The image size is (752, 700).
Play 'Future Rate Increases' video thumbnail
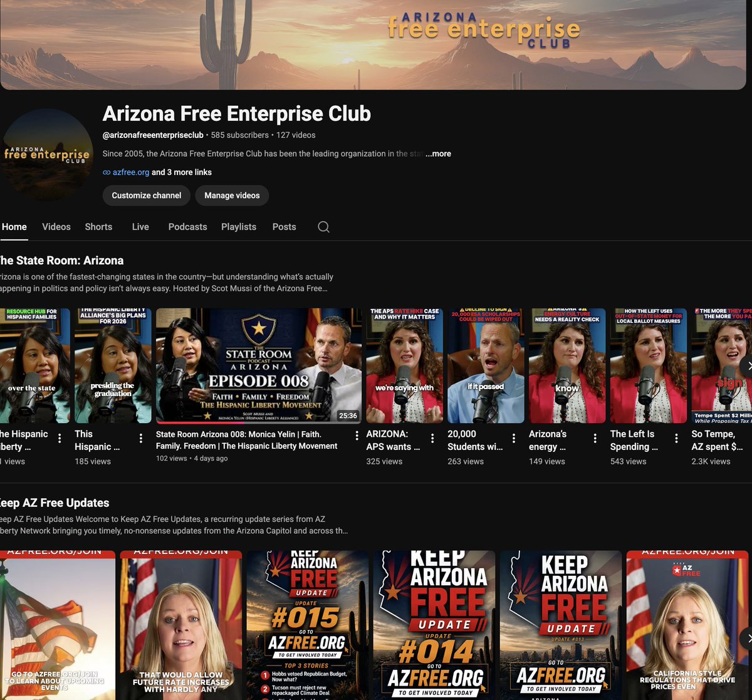point(181,625)
